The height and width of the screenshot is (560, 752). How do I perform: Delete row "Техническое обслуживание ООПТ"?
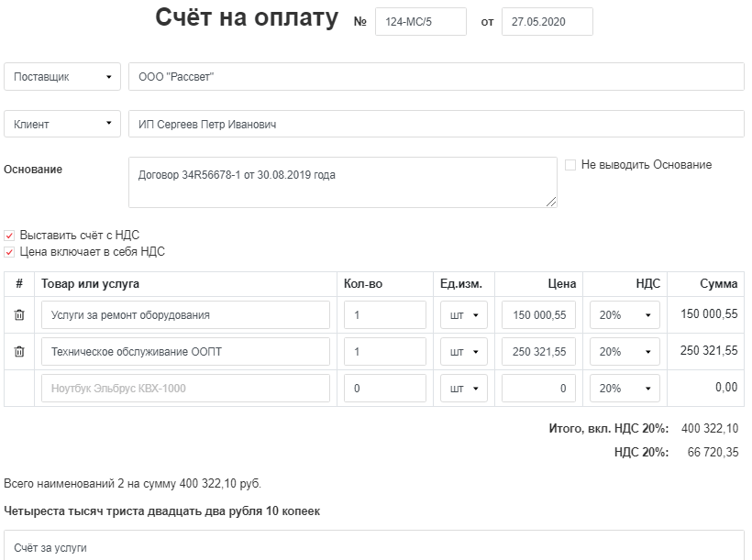click(20, 351)
